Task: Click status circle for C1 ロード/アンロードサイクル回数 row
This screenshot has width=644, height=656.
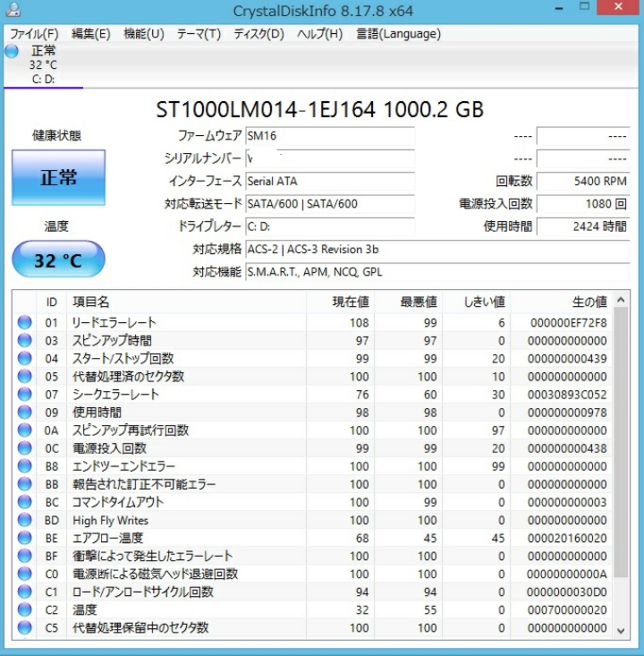Action: [25, 592]
